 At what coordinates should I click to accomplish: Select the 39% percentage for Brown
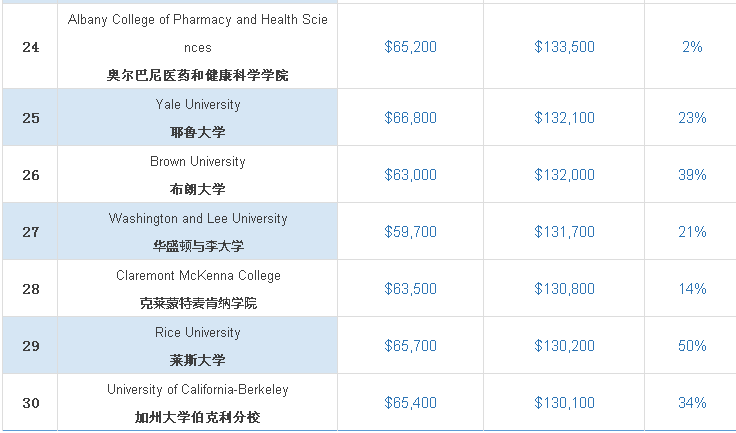(692, 175)
